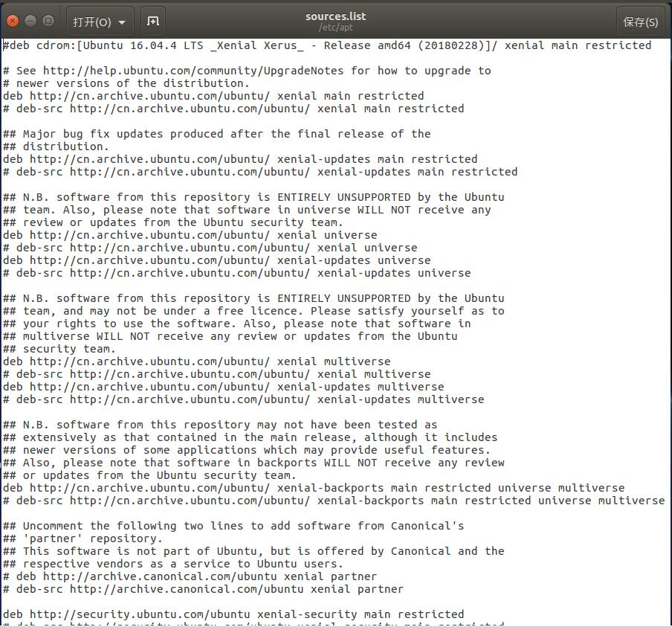The width and height of the screenshot is (672, 627).
Task: Click '## Uncomment the following two lines' line
Action: [233, 526]
